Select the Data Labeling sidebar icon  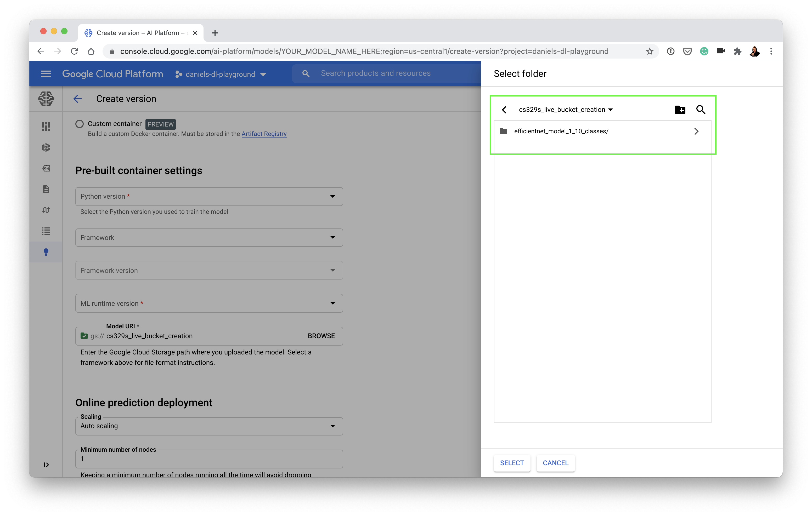pos(46,168)
